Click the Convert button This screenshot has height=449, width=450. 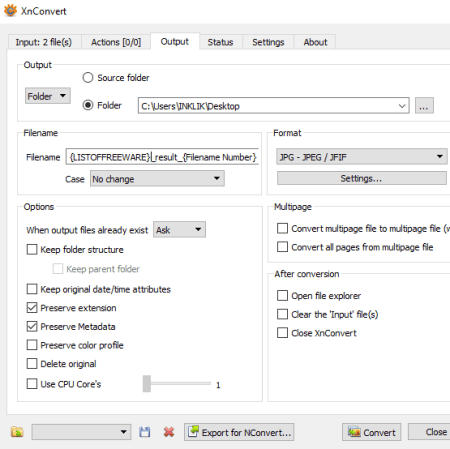pyautogui.click(x=371, y=432)
